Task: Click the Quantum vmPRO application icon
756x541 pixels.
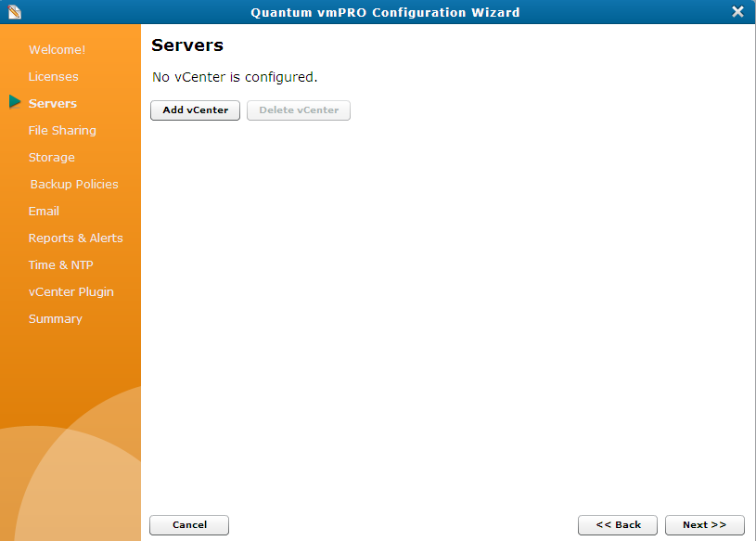Action: 15,12
